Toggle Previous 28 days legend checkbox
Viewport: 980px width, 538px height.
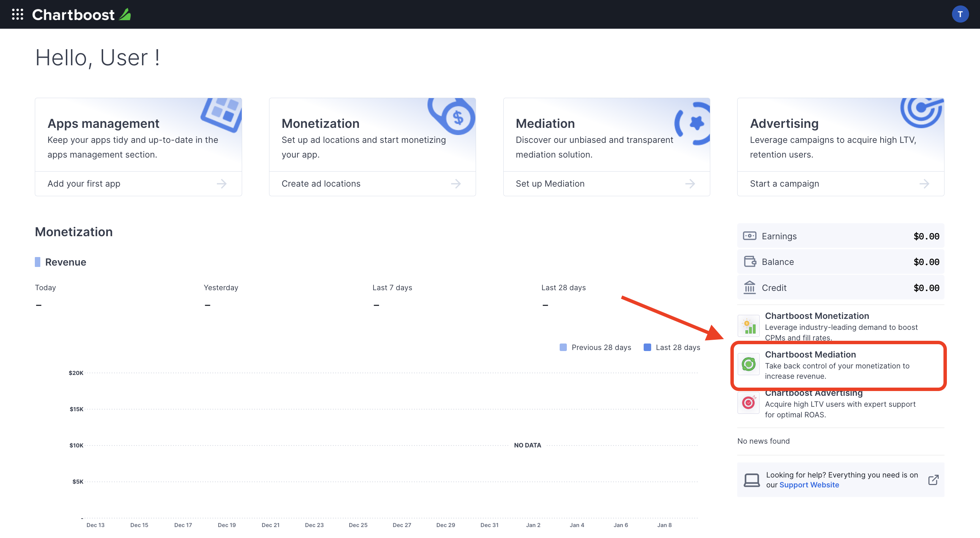pyautogui.click(x=562, y=347)
